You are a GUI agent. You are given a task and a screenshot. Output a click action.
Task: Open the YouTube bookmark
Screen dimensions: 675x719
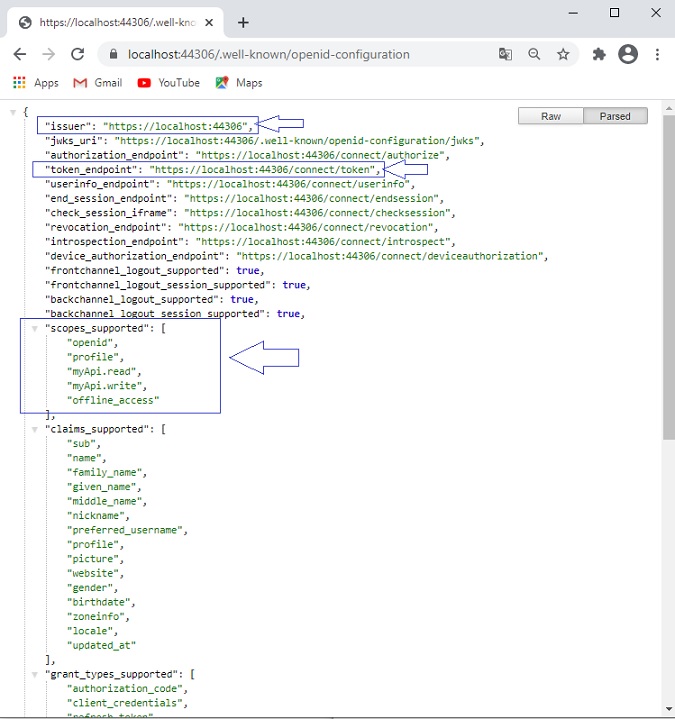click(168, 83)
